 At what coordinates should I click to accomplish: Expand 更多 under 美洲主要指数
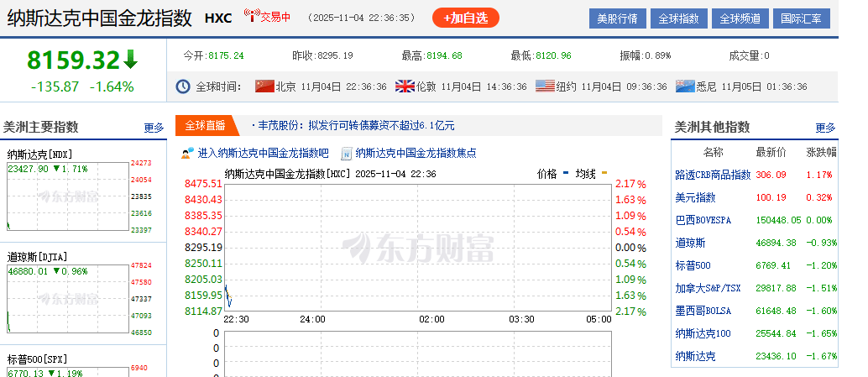[x=154, y=128]
